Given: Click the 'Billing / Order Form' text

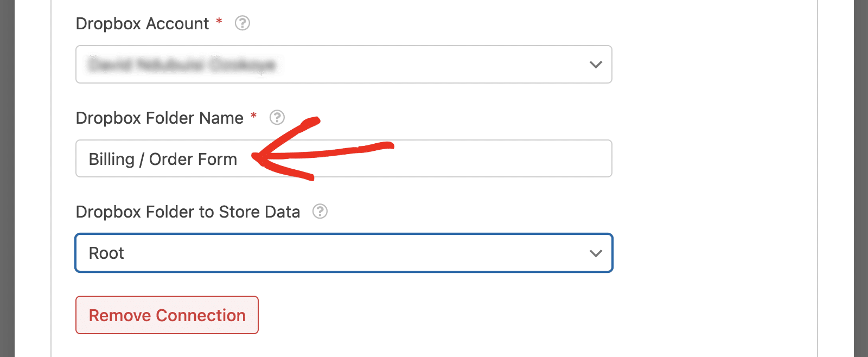Looking at the screenshot, I should (x=163, y=159).
